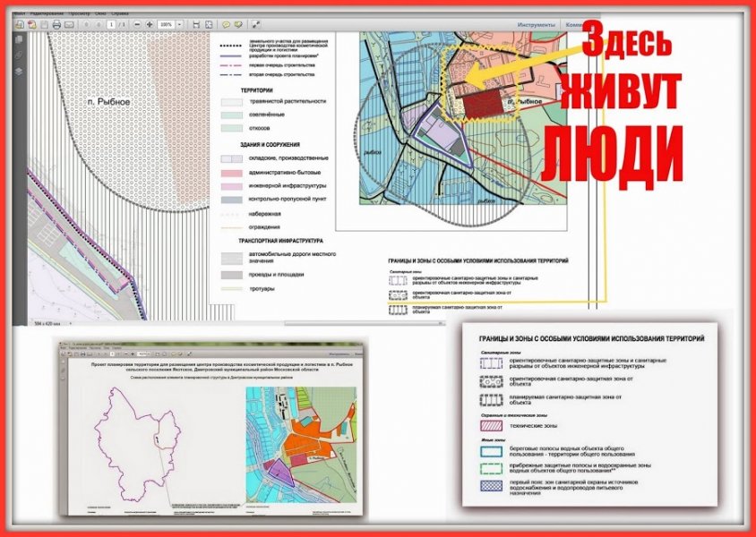Viewport: 756px width, 537px height.
Task: Click the zoom level field showing 100%
Action: pyautogui.click(x=166, y=25)
